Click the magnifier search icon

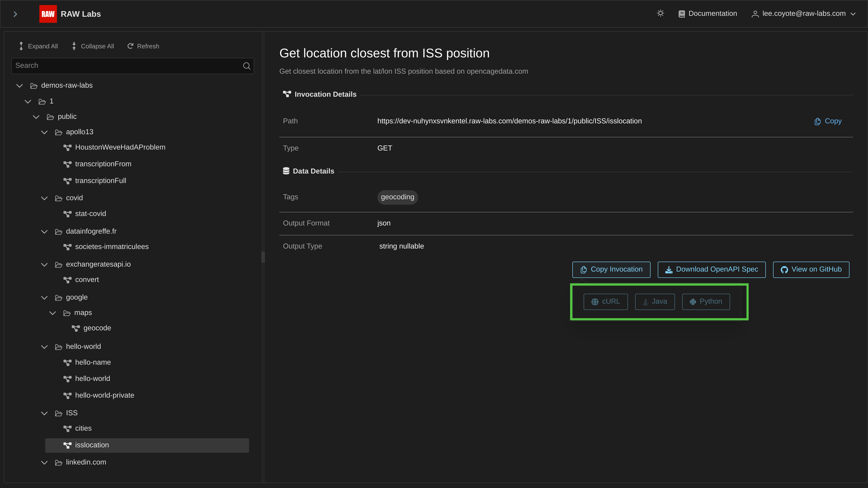click(247, 66)
